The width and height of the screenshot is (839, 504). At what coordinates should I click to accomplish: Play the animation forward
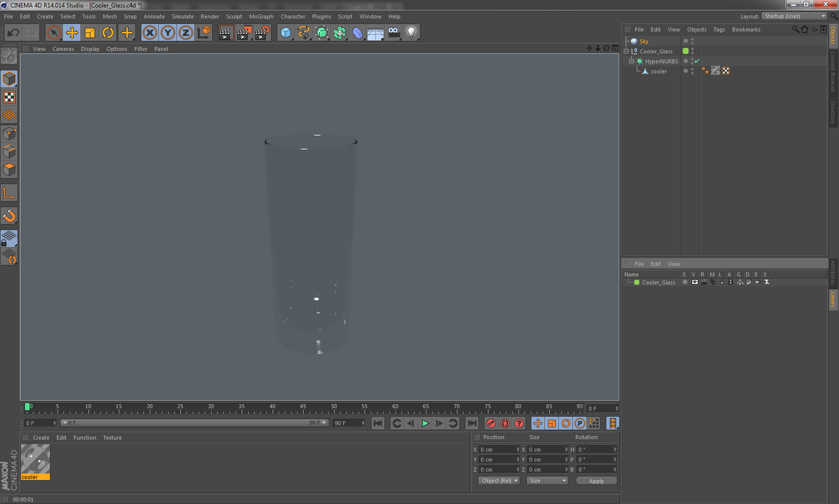(x=425, y=423)
